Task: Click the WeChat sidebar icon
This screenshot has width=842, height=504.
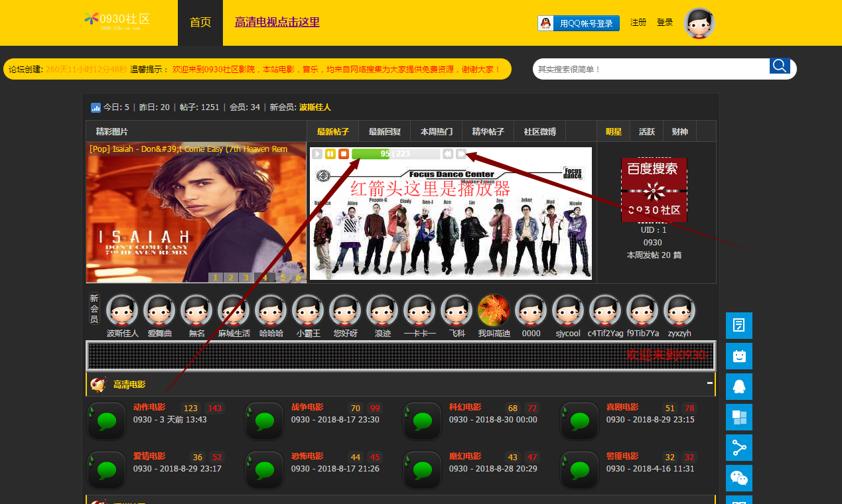Action: click(739, 478)
